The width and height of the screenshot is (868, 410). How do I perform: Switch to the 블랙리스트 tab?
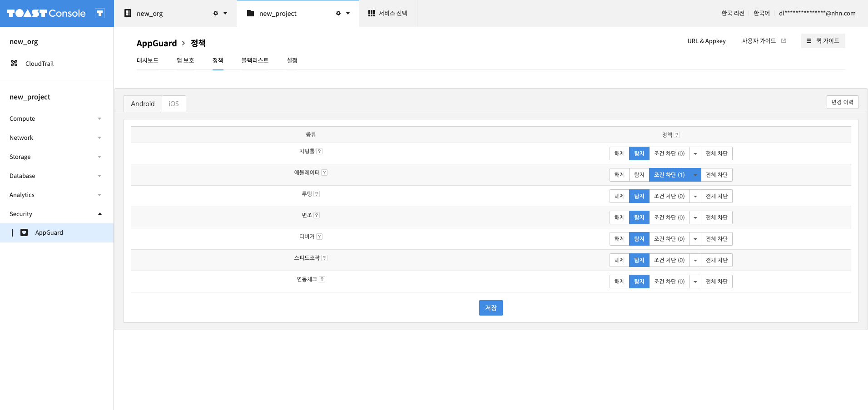coord(255,60)
